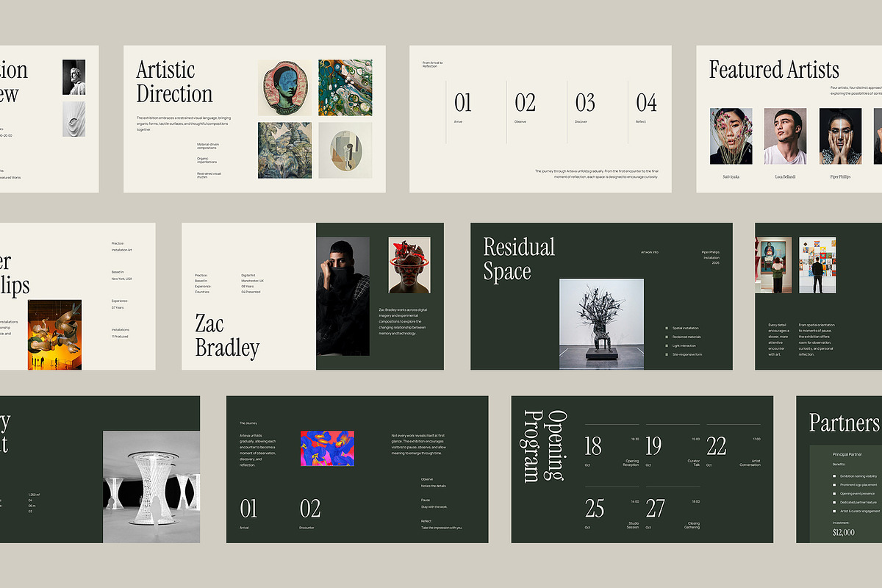
Task: Click step number '03' labeled Discover
Action: tap(585, 102)
